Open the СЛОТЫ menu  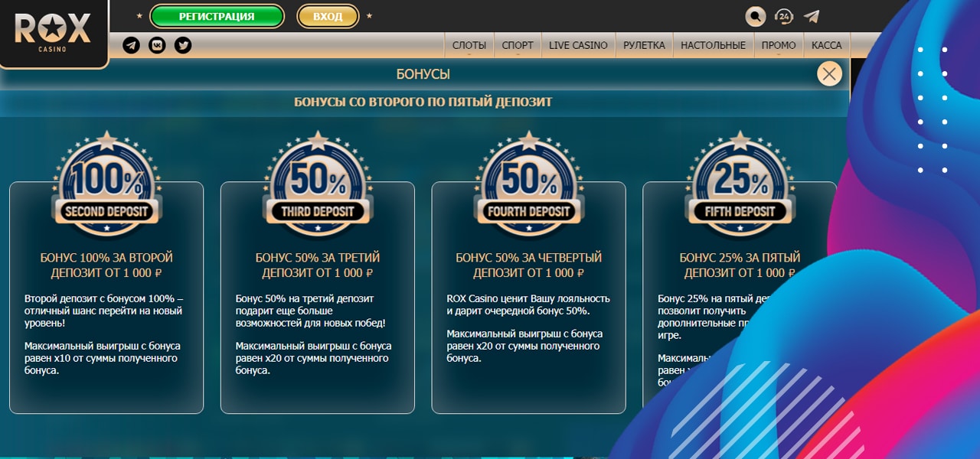(x=469, y=46)
